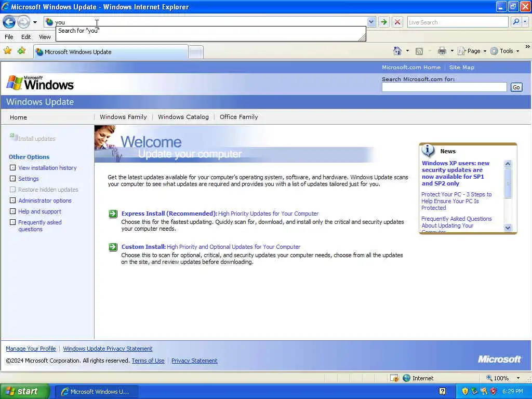Click the Favorites Center star icon
This screenshot has width=532, height=399.
click(x=7, y=51)
